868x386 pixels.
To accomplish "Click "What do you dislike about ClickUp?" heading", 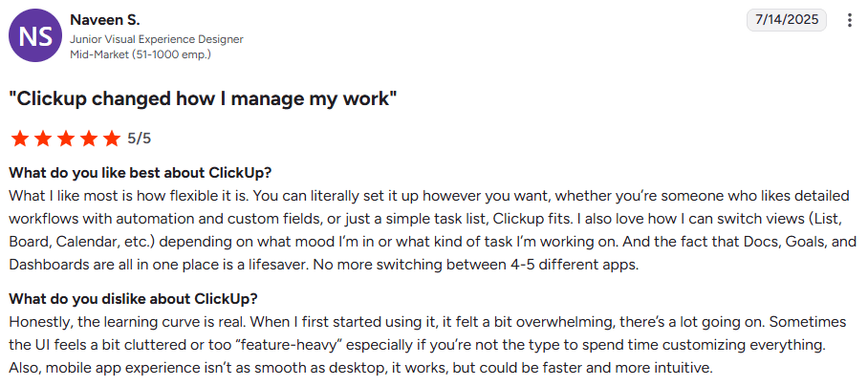I will (x=134, y=299).
